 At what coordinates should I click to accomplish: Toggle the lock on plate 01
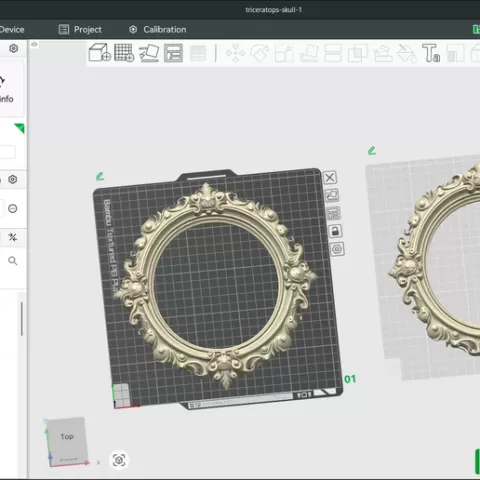tap(335, 231)
